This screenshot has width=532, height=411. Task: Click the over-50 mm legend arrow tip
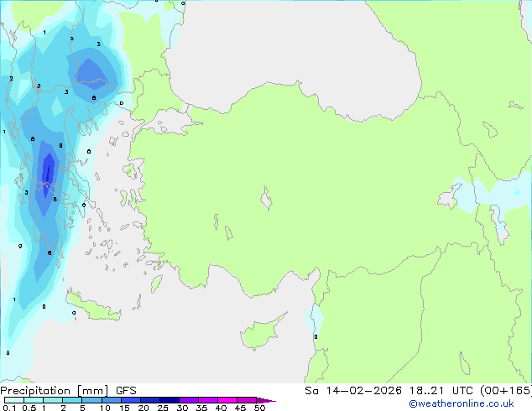(x=266, y=400)
